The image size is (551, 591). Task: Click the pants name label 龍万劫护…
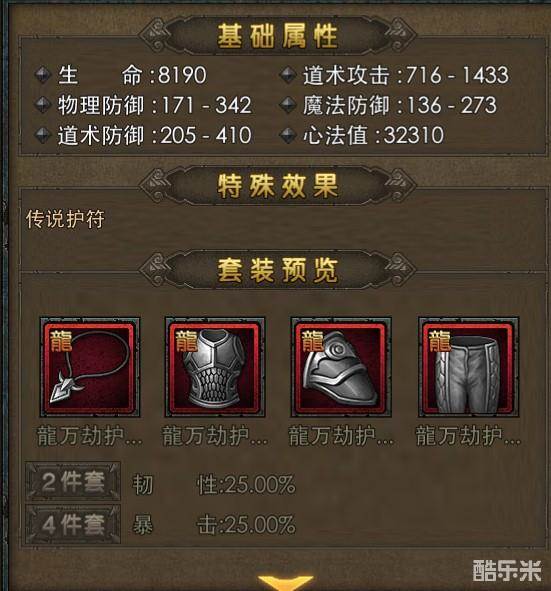coord(468,436)
